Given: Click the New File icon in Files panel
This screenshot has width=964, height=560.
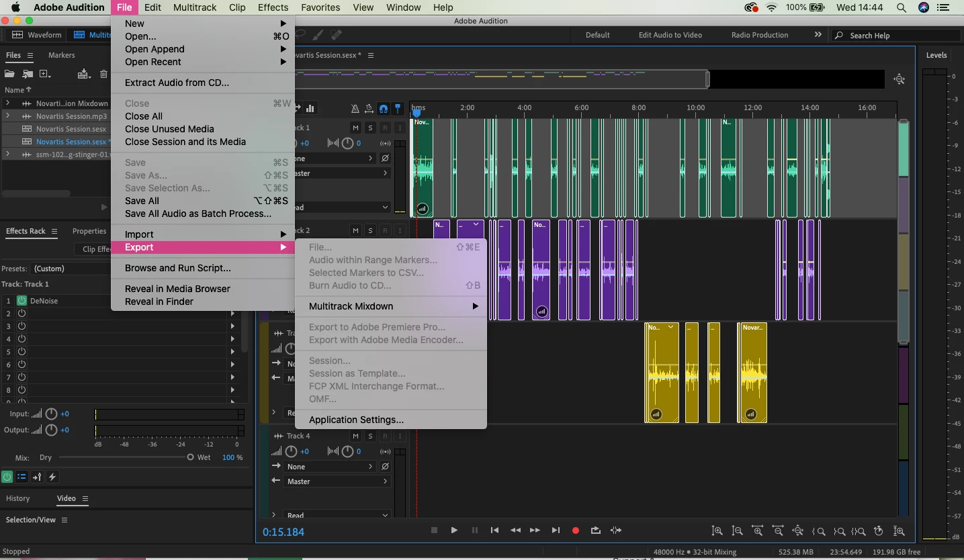Looking at the screenshot, I should coord(45,74).
